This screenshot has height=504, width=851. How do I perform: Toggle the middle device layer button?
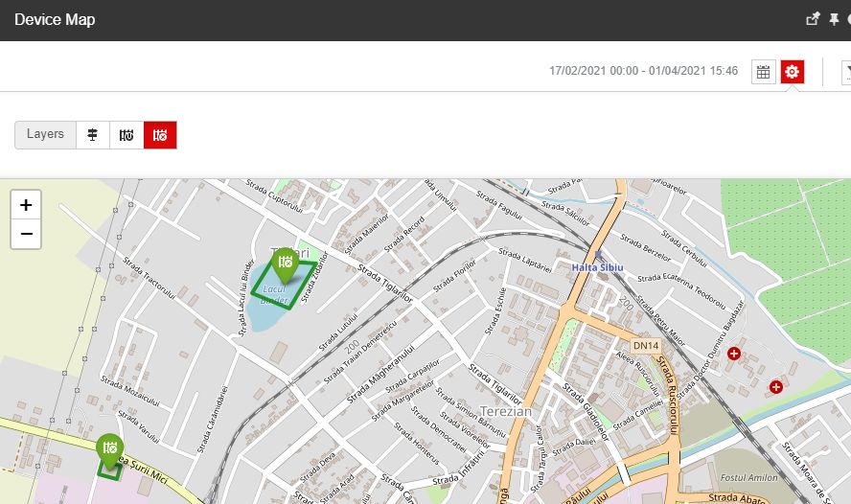coord(126,135)
